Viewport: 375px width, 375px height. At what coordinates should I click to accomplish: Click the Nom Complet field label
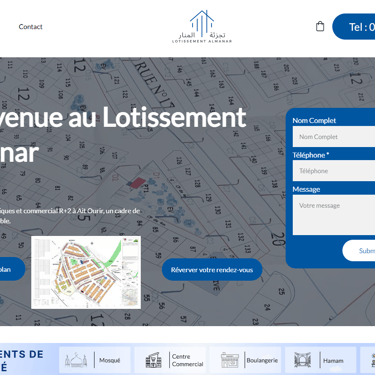[x=314, y=120]
